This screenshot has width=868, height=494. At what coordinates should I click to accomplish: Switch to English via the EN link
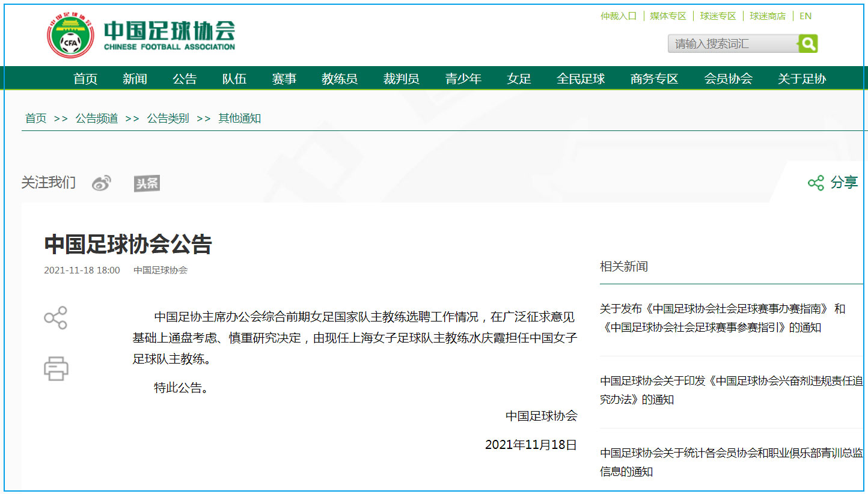click(805, 16)
